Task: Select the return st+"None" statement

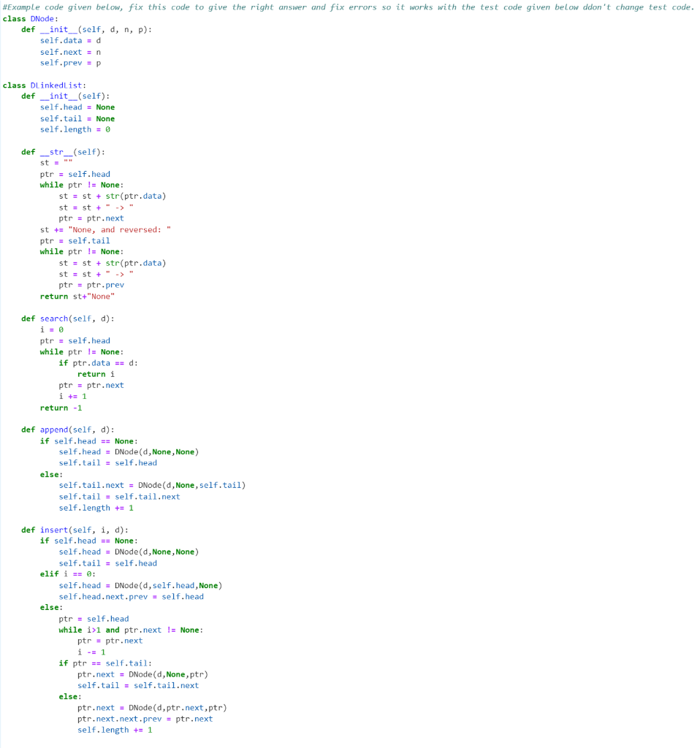Action: (77, 296)
